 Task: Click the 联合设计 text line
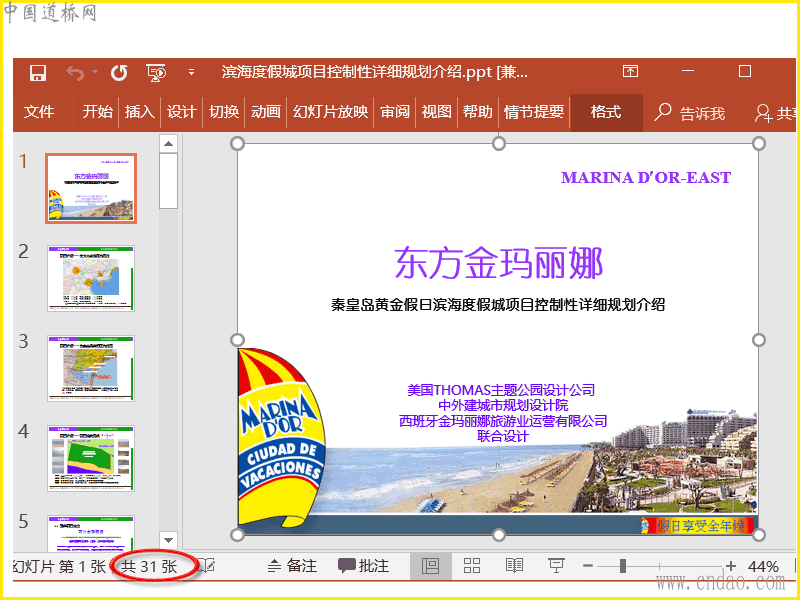pyautogui.click(x=503, y=436)
